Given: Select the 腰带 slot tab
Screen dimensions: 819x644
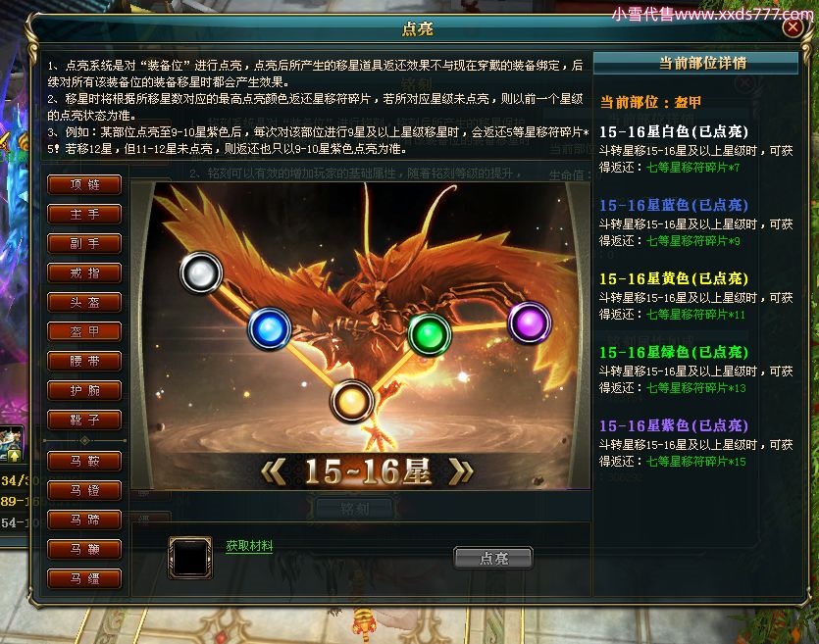Looking at the screenshot, I should click(84, 361).
